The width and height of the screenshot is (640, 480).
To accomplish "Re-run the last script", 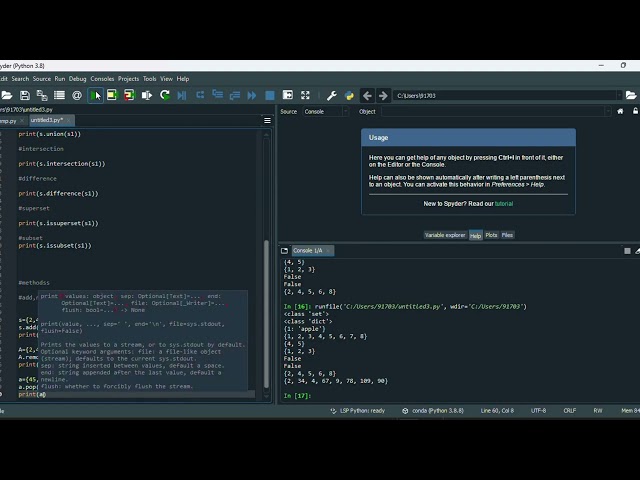I will point(165,96).
